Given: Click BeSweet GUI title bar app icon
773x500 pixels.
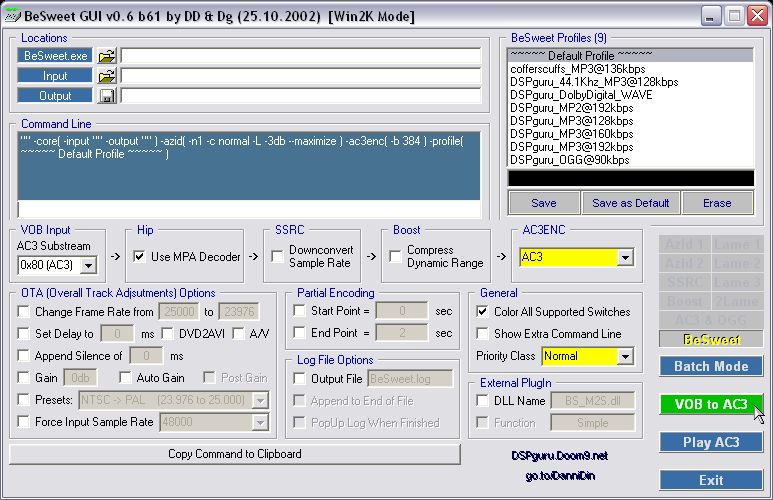Looking at the screenshot, I should pos(12,16).
